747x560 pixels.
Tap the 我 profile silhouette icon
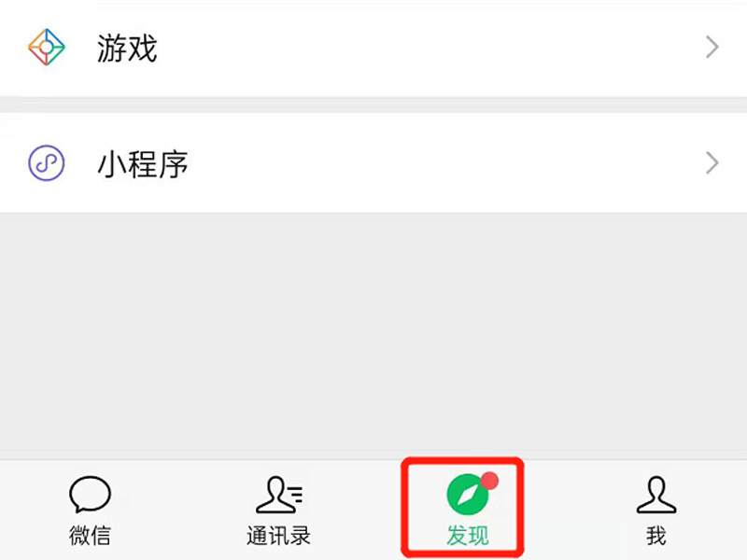tap(656, 495)
